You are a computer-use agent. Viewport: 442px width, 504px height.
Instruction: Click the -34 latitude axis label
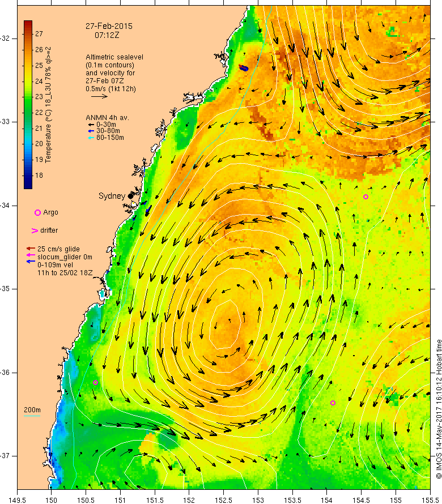pyautogui.click(x=5, y=206)
